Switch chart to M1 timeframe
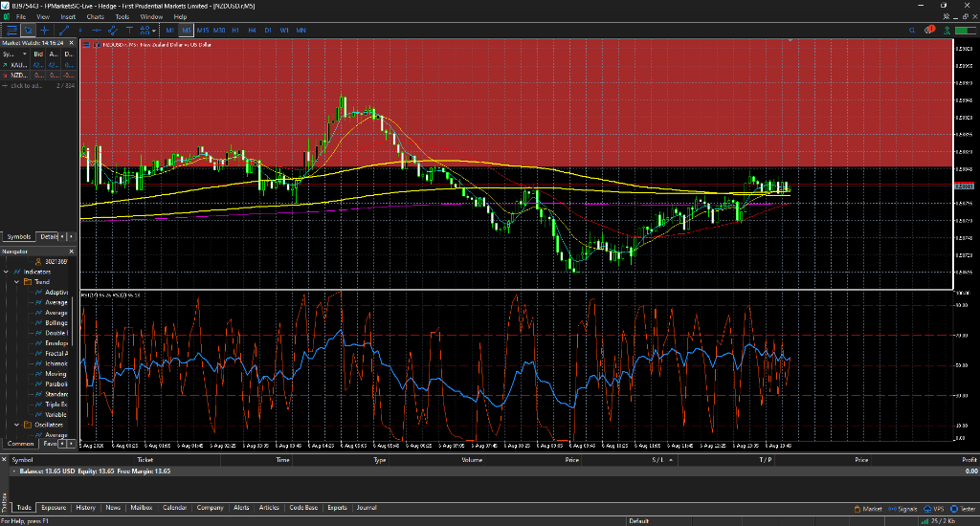 pos(170,30)
